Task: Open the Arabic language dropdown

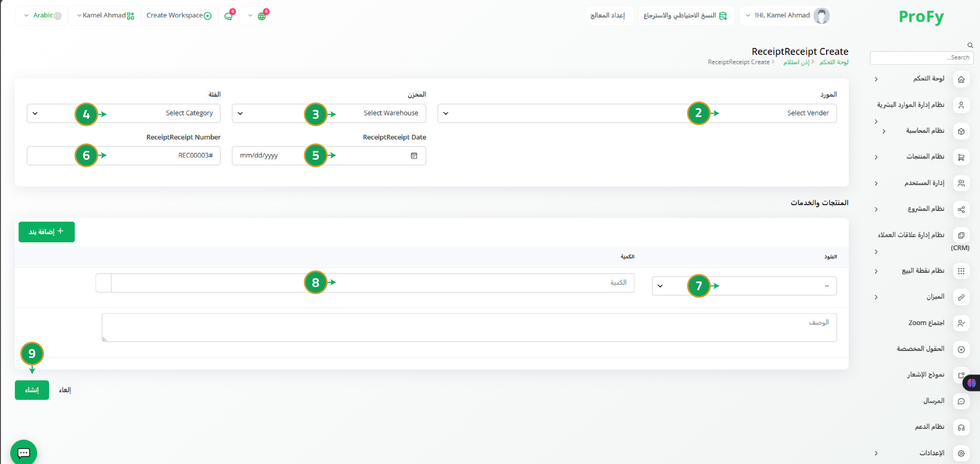Action: coord(41,16)
